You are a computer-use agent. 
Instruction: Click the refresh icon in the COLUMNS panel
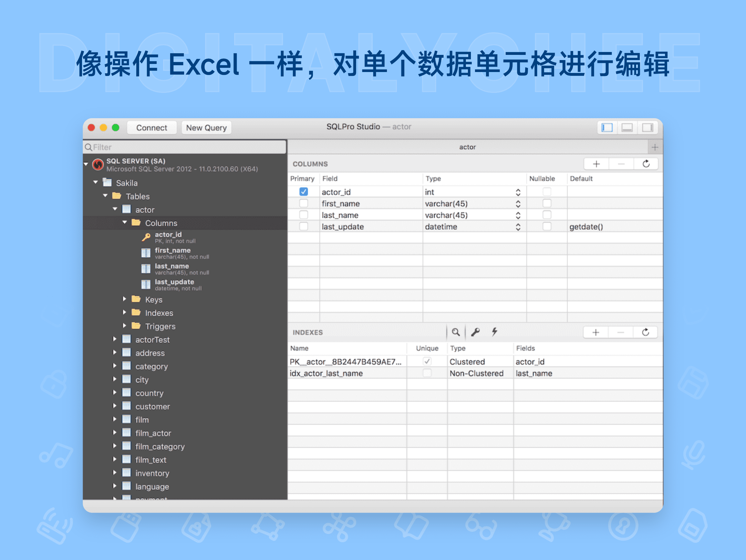tap(646, 164)
